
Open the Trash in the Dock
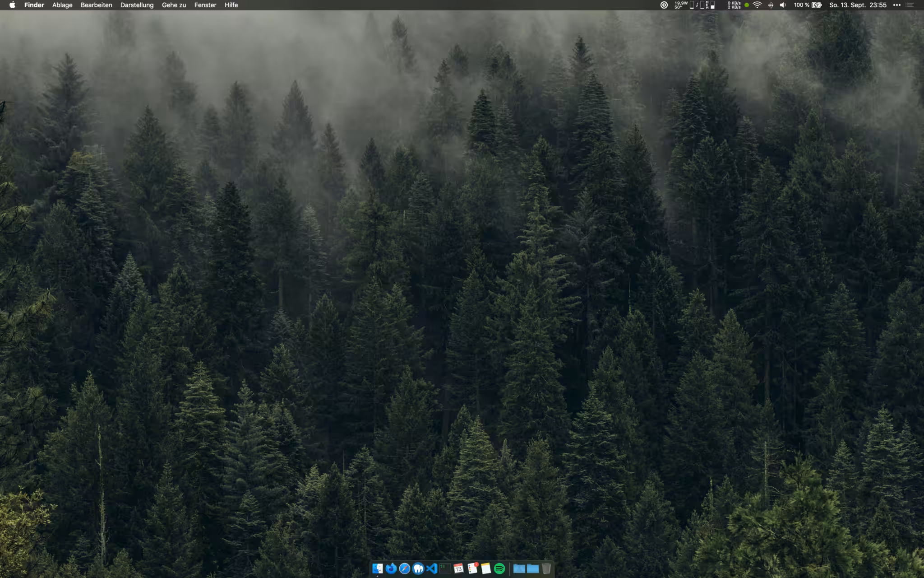pyautogui.click(x=546, y=569)
